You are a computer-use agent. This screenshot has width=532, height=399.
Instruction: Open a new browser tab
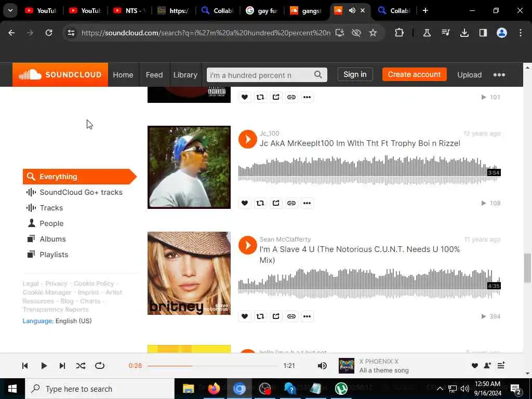425,10
